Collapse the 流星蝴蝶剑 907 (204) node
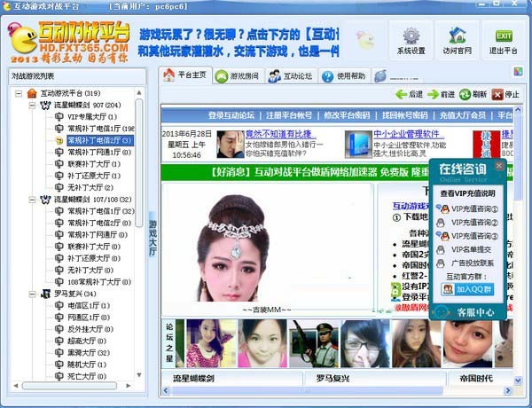This screenshot has height=408, width=532. [x=32, y=106]
